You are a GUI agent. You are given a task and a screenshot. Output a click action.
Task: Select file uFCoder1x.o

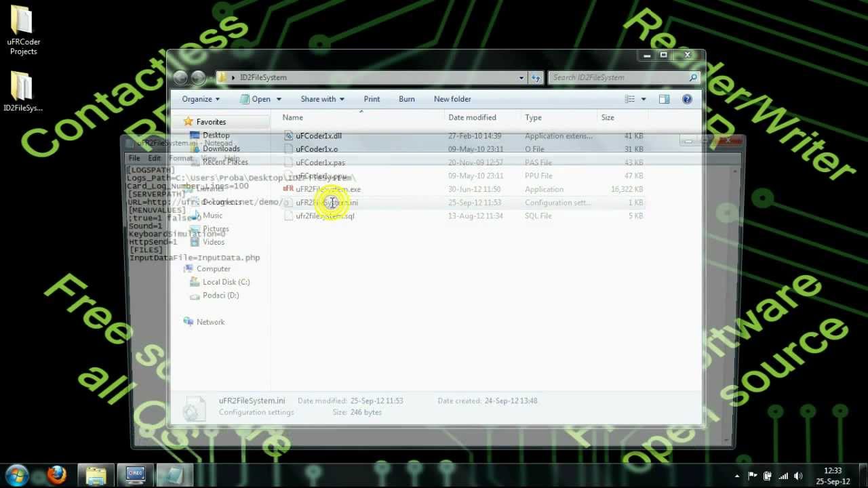coord(317,149)
